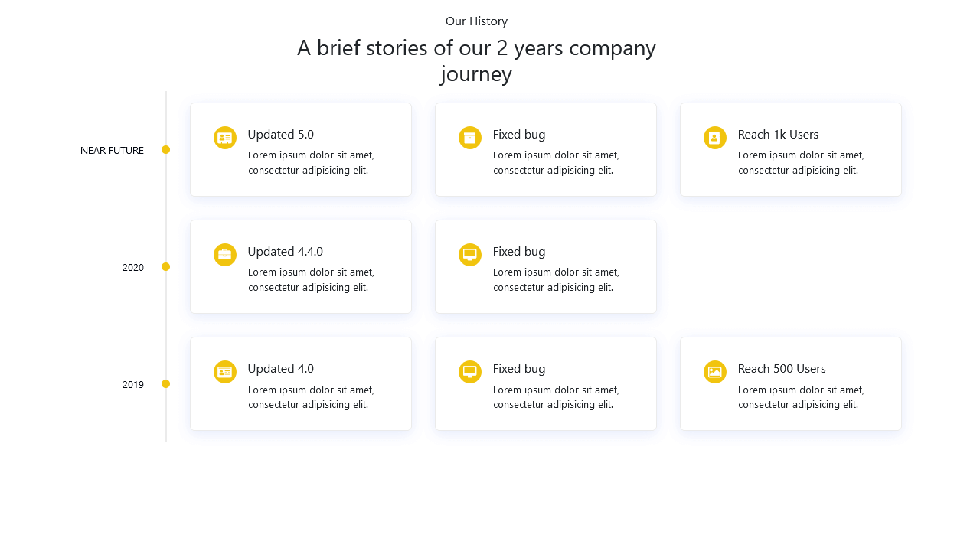Open the Updated 5.0 card title
The width and height of the screenshot is (980, 551).
coord(280,135)
